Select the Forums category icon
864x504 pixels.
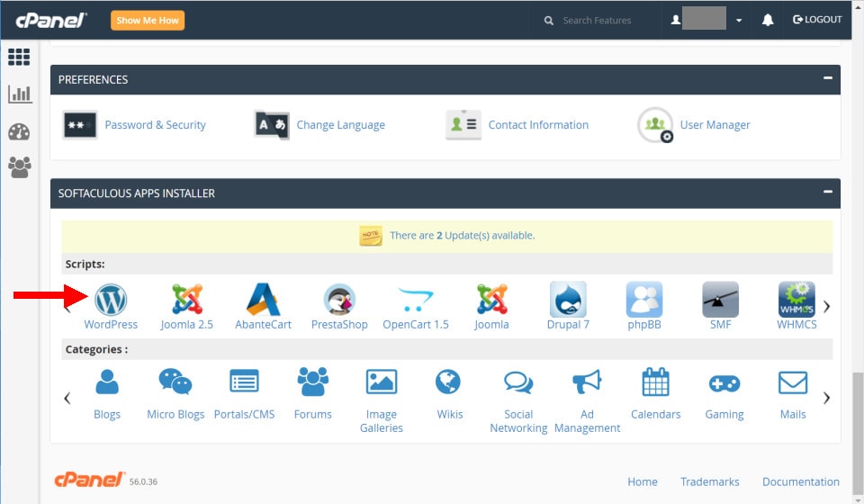pyautogui.click(x=313, y=382)
